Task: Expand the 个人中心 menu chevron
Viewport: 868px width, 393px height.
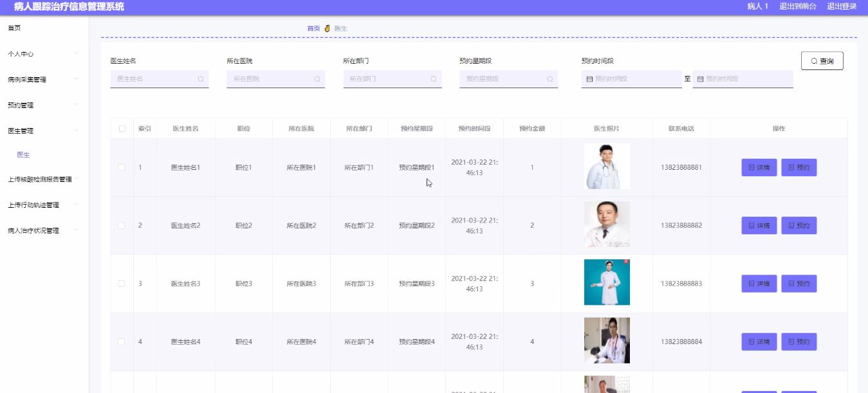Action: coord(77,53)
